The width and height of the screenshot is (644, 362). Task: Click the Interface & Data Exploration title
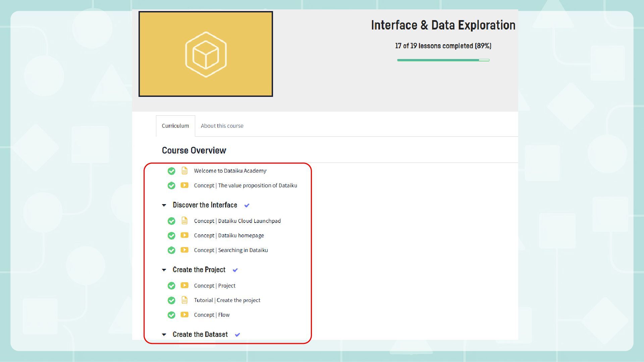coord(443,25)
